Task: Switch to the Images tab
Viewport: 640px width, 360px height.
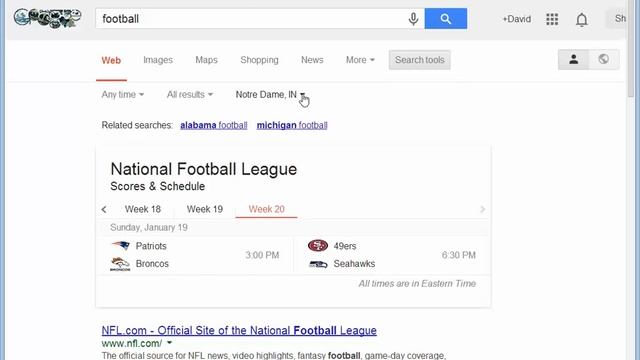Action: 158,60
